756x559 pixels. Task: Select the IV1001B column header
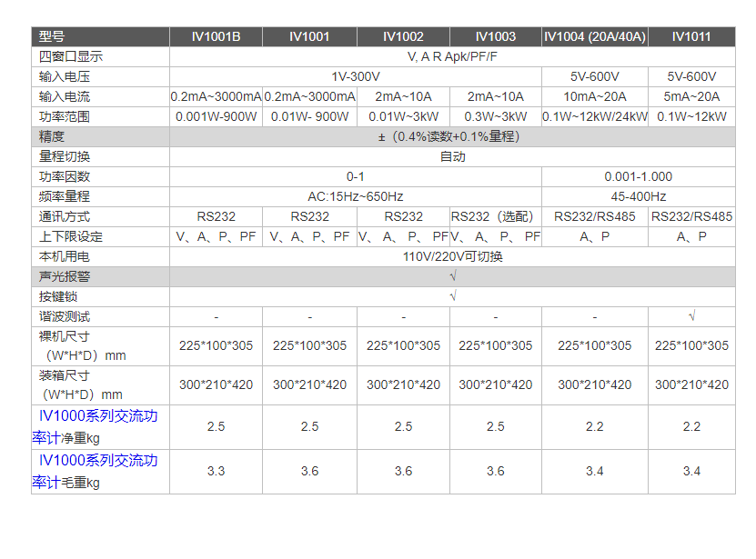(216, 37)
